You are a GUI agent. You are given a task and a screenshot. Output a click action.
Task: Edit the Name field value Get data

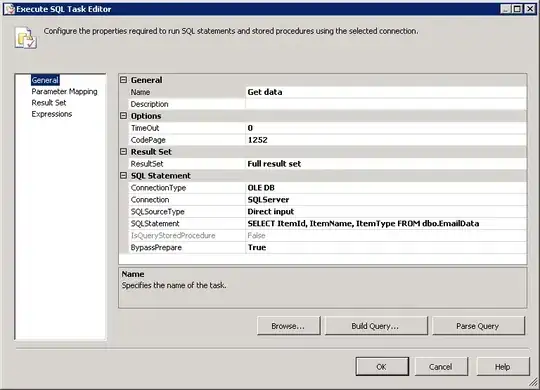pos(386,92)
